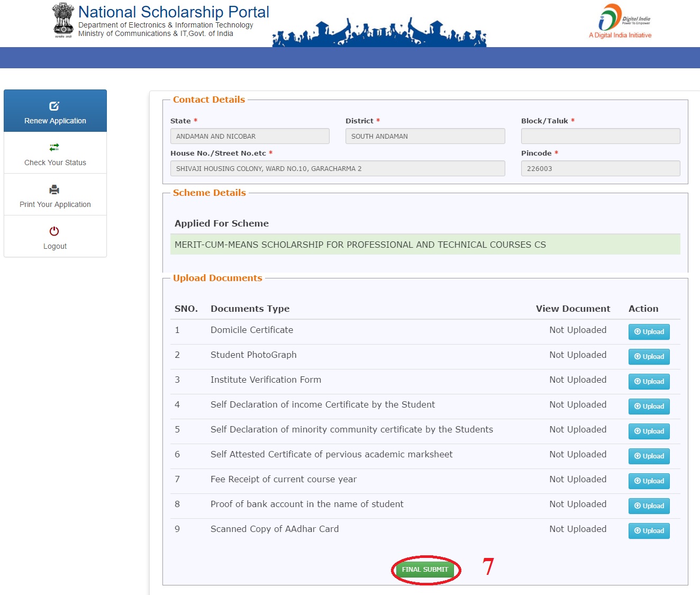Upload Scanned Copy of AAdhar Card

click(649, 531)
